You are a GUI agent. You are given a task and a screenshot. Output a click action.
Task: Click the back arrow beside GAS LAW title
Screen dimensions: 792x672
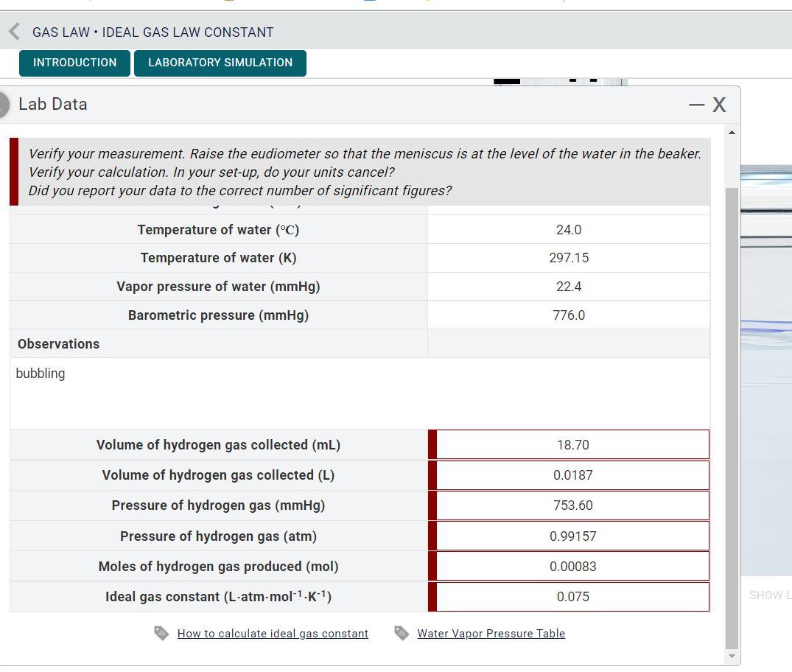(x=13, y=31)
